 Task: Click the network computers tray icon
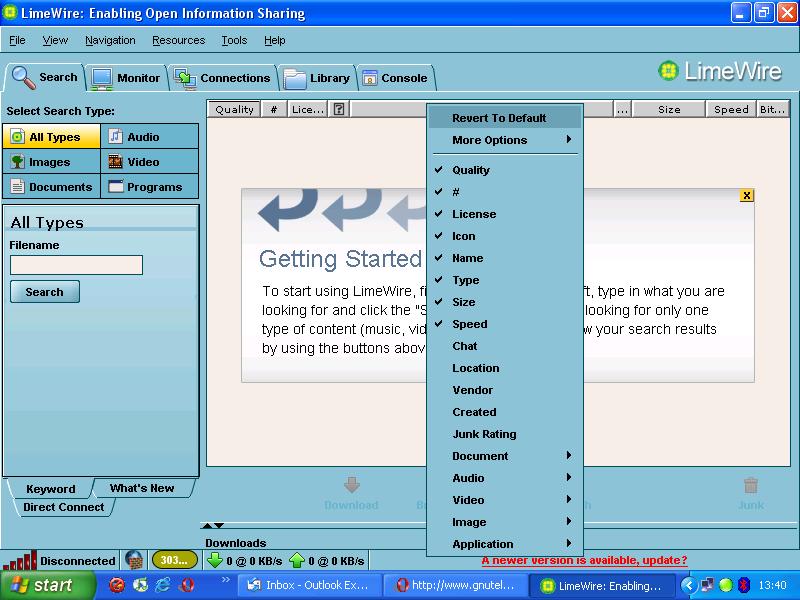coord(707,585)
